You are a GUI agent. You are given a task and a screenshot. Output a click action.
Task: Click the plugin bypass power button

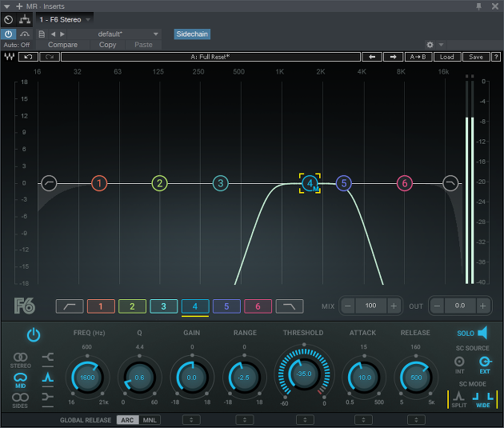pyautogui.click(x=8, y=34)
